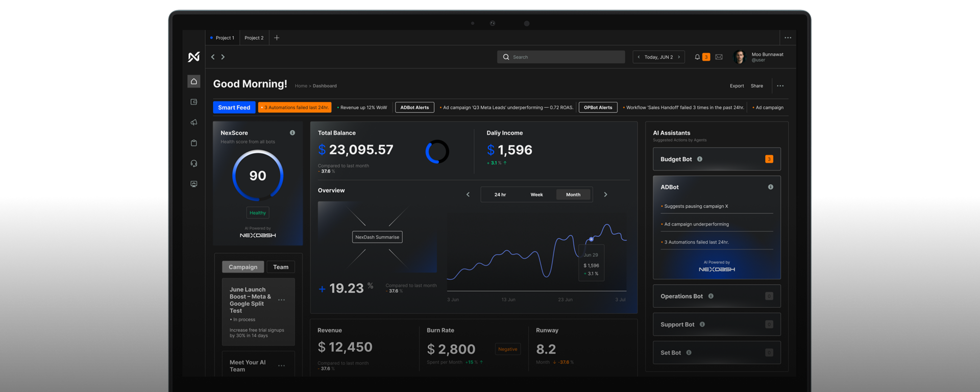The width and height of the screenshot is (980, 392).
Task: Go back with the left navigation arrow
Action: pyautogui.click(x=213, y=57)
